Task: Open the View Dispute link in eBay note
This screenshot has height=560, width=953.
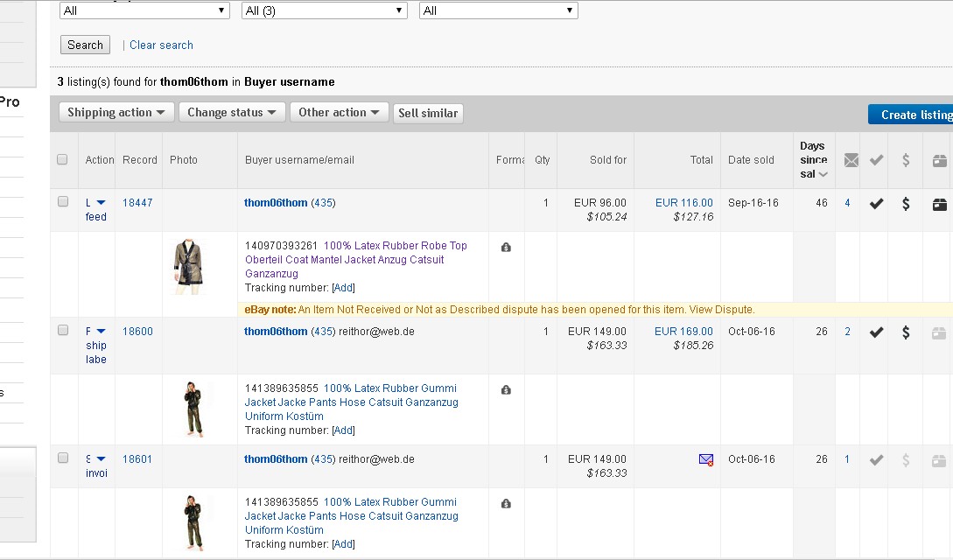Action: click(723, 310)
